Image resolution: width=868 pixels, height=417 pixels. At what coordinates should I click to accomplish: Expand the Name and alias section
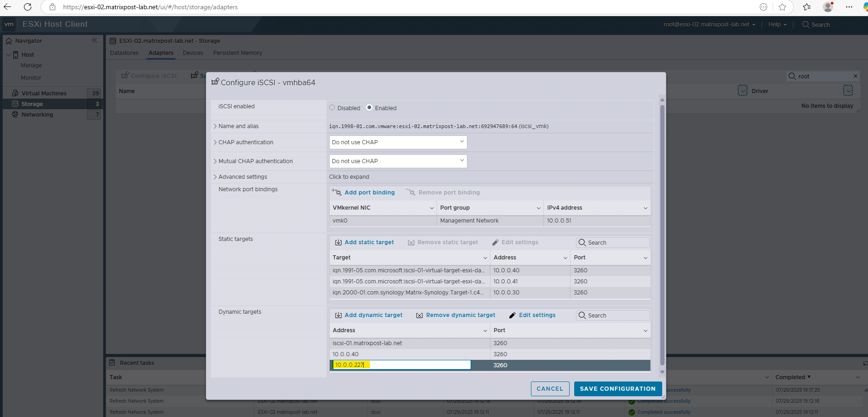237,126
